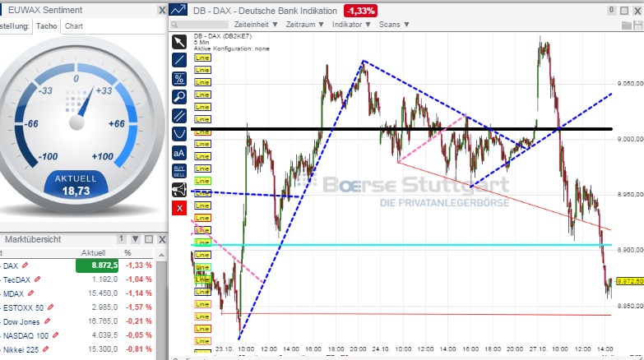Click the ESTOXX 50 change -1,57 %

click(138, 307)
